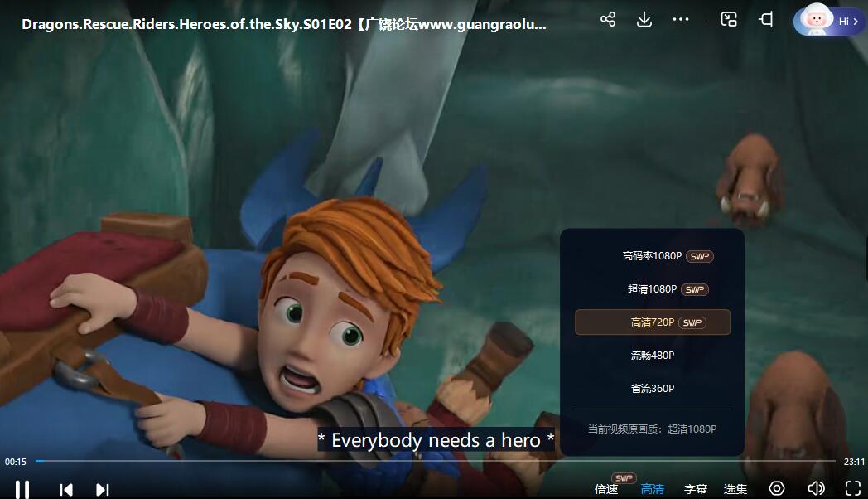Select 省流360P quality option
Screen dimensions: 868x499
(653, 389)
